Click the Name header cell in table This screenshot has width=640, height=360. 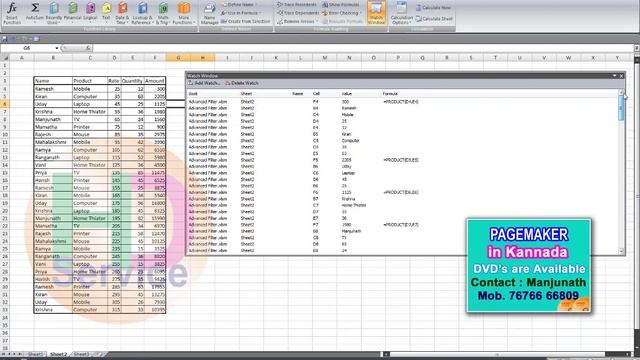(53, 81)
